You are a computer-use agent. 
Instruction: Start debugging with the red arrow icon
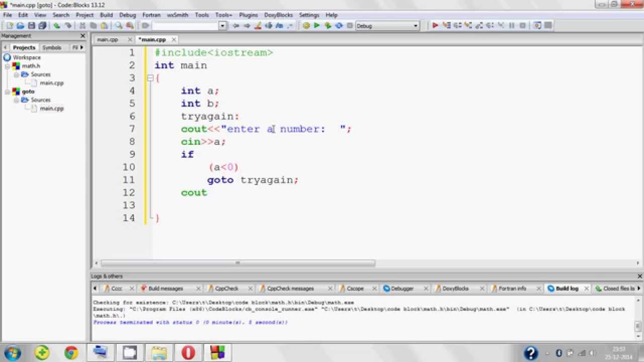coord(435,26)
